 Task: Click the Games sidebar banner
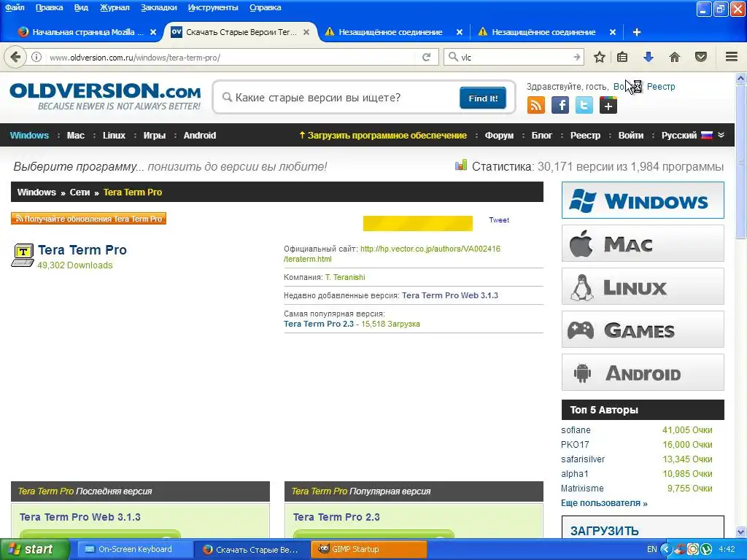[643, 330]
